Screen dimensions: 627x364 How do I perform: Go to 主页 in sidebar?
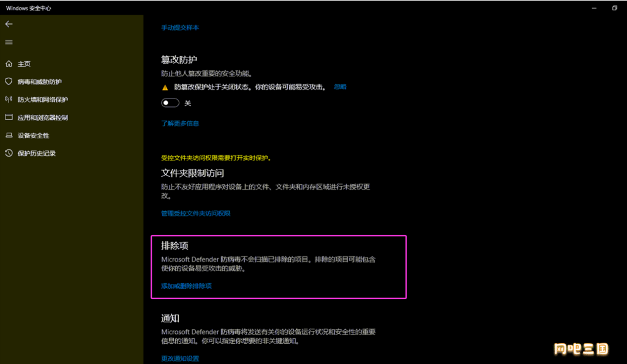click(24, 64)
